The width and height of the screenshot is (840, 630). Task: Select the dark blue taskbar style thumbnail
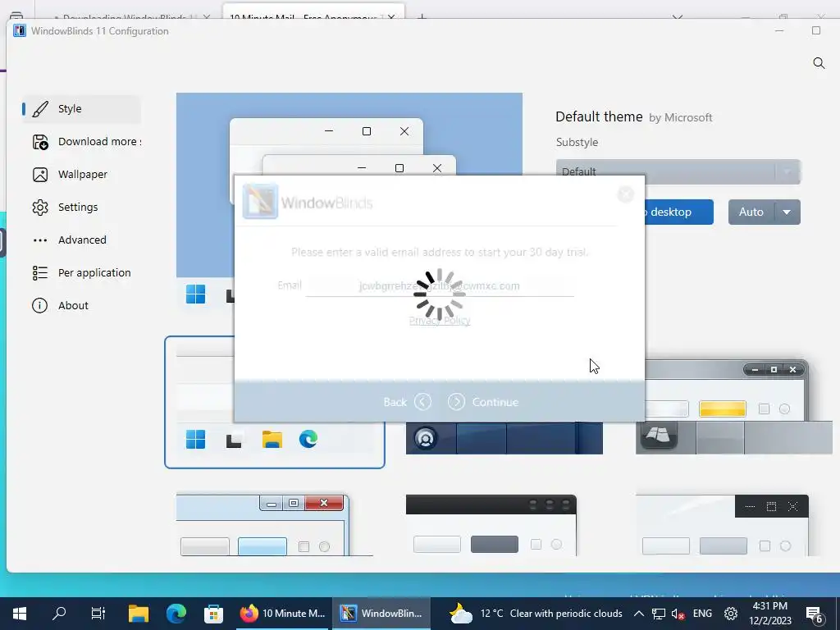point(504,438)
